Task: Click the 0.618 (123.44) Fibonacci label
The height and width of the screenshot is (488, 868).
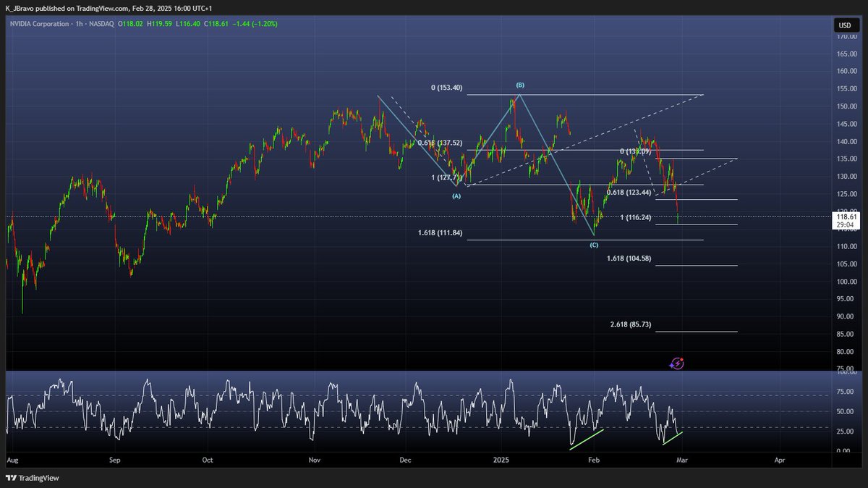Action: click(628, 193)
